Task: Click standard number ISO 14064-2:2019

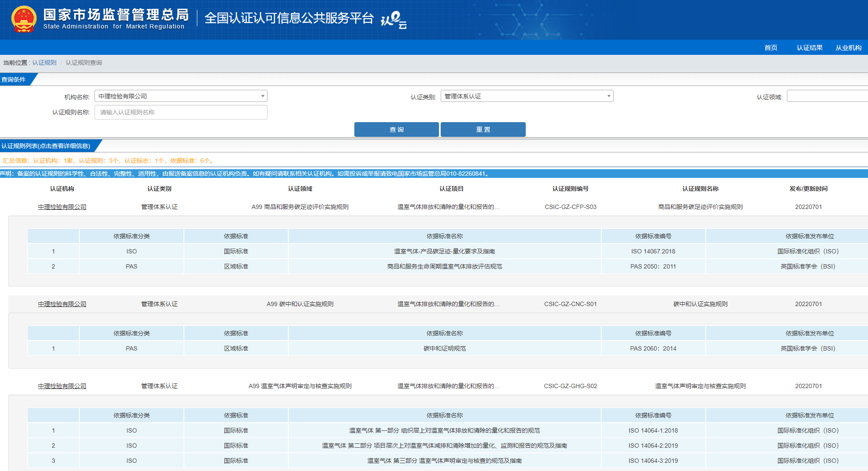Action: click(x=653, y=446)
